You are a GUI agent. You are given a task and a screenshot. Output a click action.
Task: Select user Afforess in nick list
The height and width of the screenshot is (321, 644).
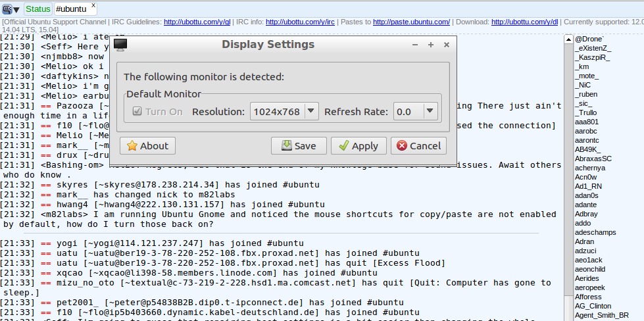588,297
